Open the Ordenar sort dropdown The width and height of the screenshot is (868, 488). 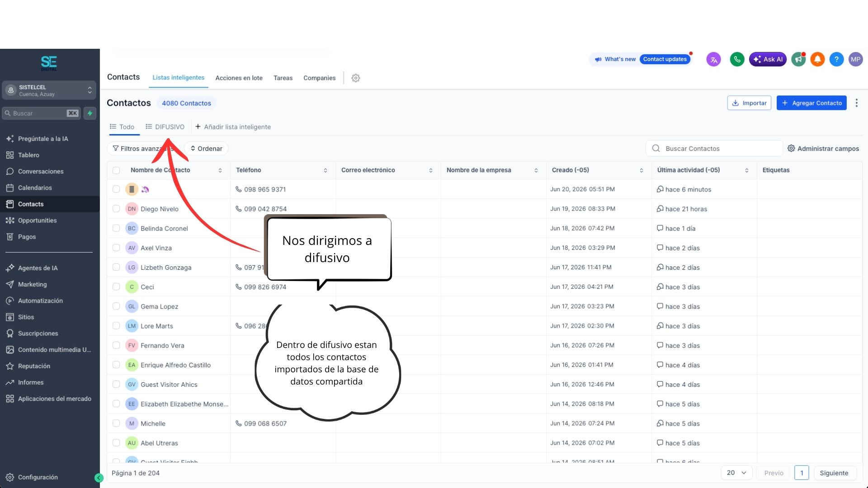(206, 149)
